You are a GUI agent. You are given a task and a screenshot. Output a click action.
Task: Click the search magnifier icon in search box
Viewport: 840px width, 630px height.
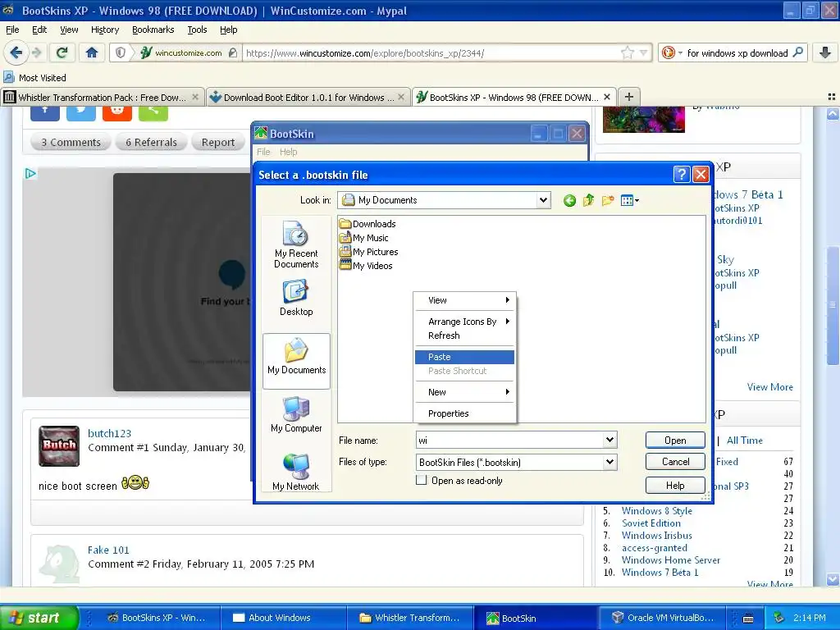[797, 52]
